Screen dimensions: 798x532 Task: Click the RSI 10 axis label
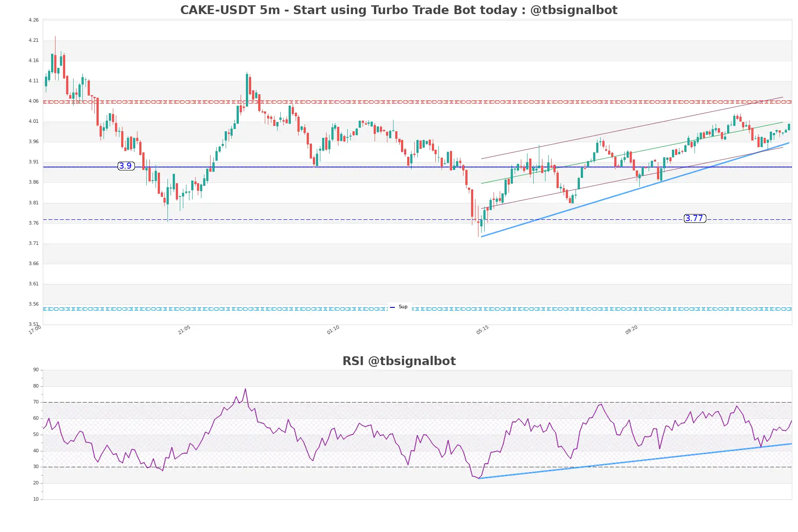coord(36,499)
